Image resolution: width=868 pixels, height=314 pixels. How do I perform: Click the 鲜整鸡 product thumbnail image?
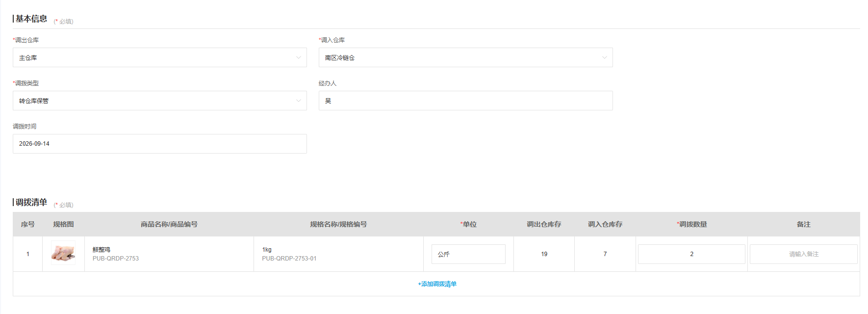(x=63, y=253)
